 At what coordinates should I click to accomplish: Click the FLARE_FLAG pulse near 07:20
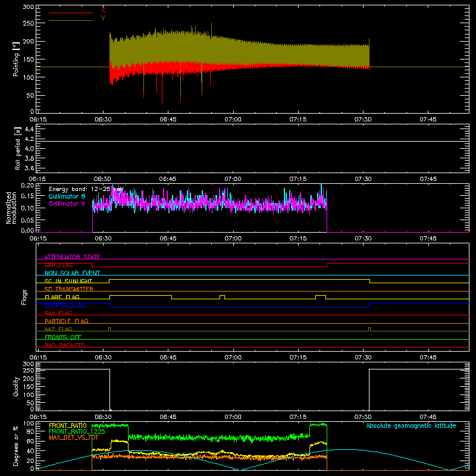[x=321, y=297]
